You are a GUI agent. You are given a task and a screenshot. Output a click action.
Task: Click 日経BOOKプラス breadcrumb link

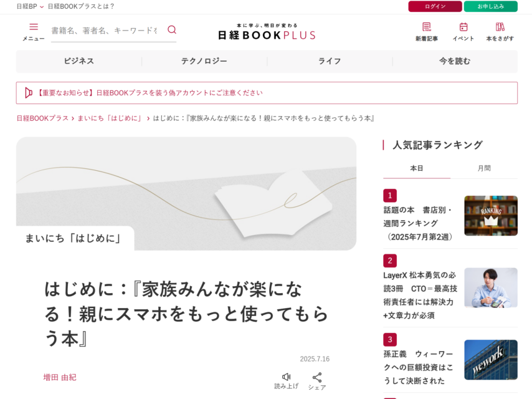[42, 118]
